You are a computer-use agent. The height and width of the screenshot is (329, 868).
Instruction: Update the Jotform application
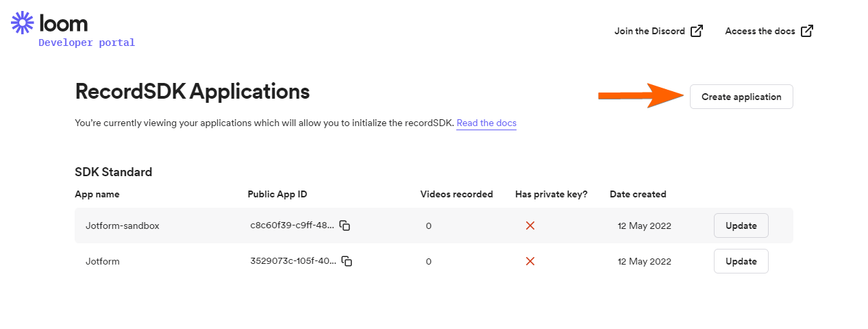[741, 261]
